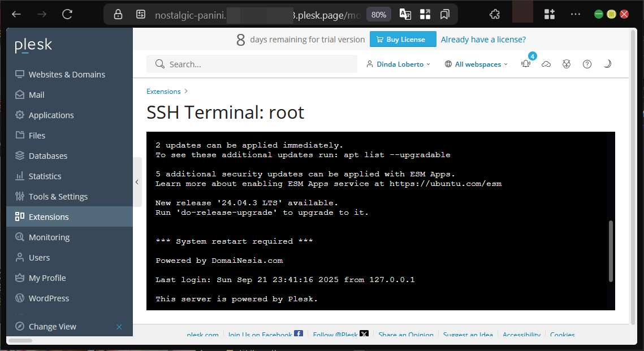Click the cloud icon in Plesk header
The width and height of the screenshot is (644, 351).
tap(546, 64)
